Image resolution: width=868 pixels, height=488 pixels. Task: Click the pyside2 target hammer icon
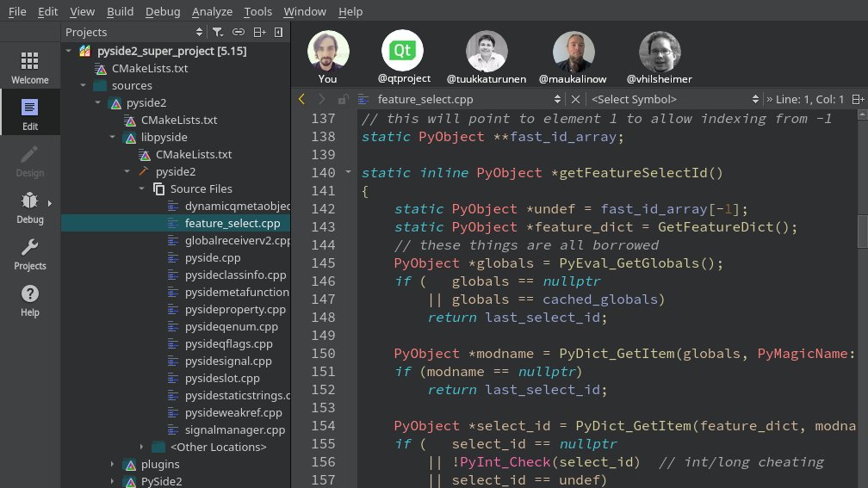tap(144, 171)
